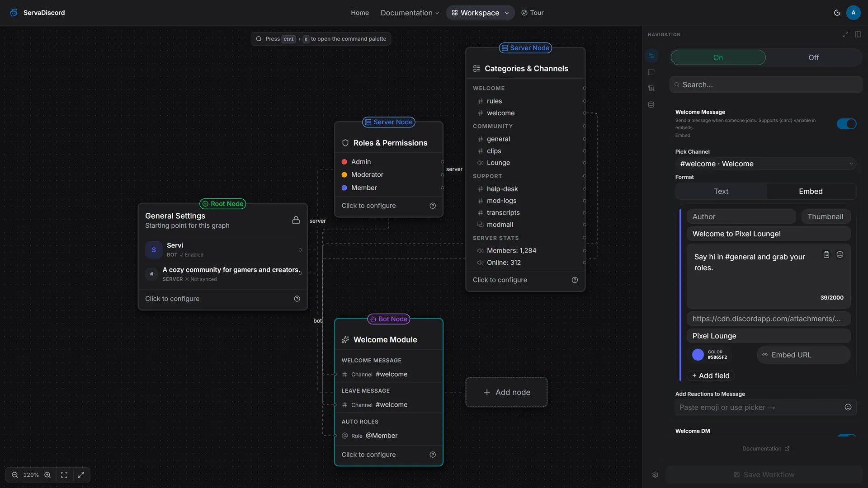Open emoji picker in embed description
Viewport: 868px width, 488px height.
click(x=840, y=254)
